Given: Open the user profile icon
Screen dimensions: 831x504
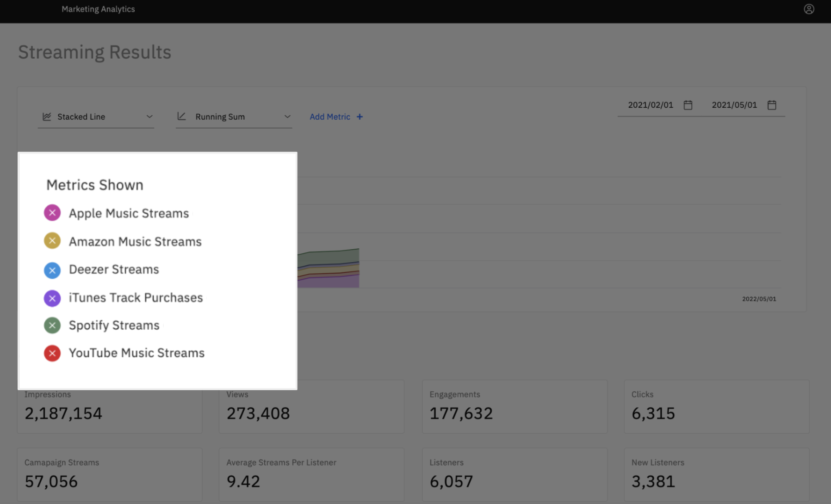Looking at the screenshot, I should (x=809, y=9).
